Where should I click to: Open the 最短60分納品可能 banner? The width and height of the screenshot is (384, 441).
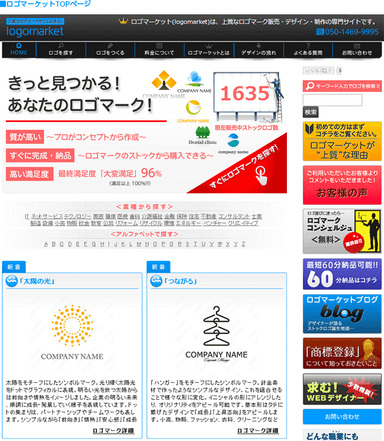pyautogui.click(x=342, y=274)
